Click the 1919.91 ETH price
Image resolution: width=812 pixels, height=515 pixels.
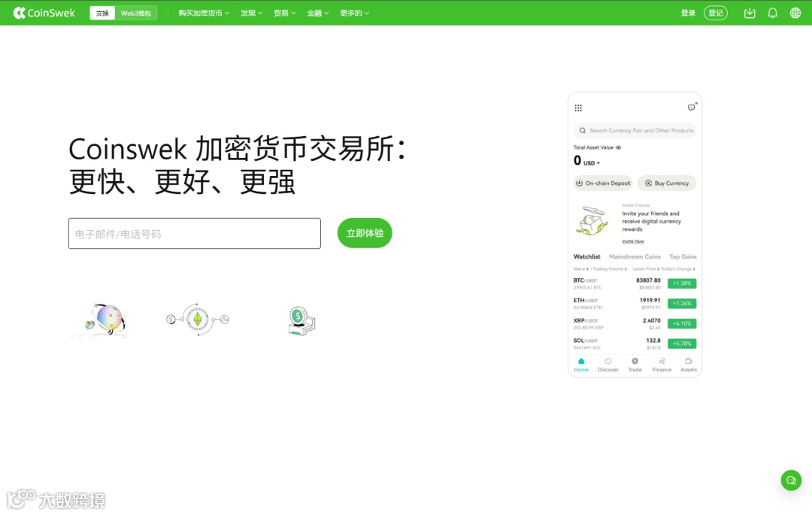650,300
